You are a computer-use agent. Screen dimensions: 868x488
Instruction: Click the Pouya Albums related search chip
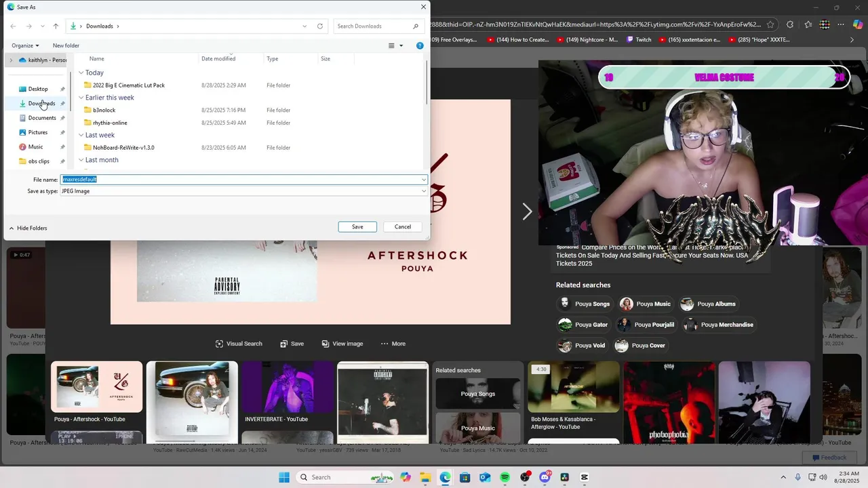point(709,304)
